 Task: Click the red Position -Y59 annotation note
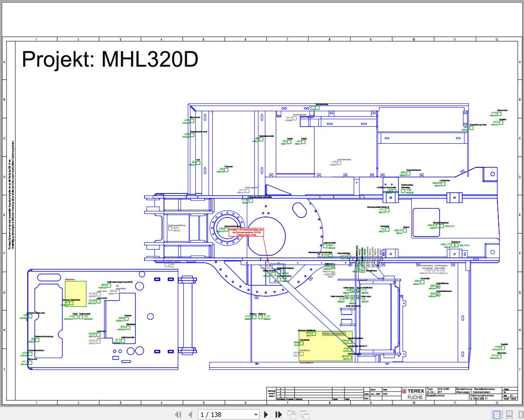246,232
